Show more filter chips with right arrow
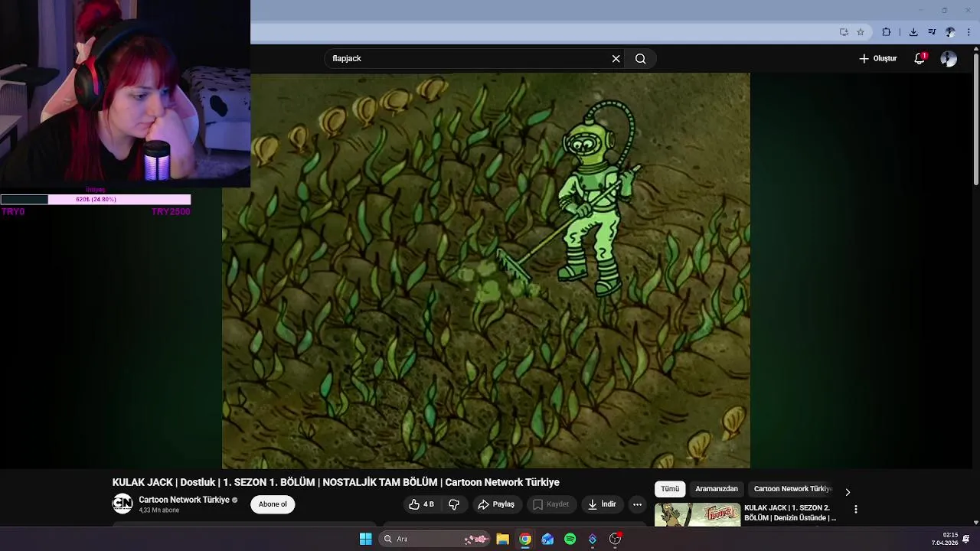This screenshot has width=980, height=551. point(848,492)
